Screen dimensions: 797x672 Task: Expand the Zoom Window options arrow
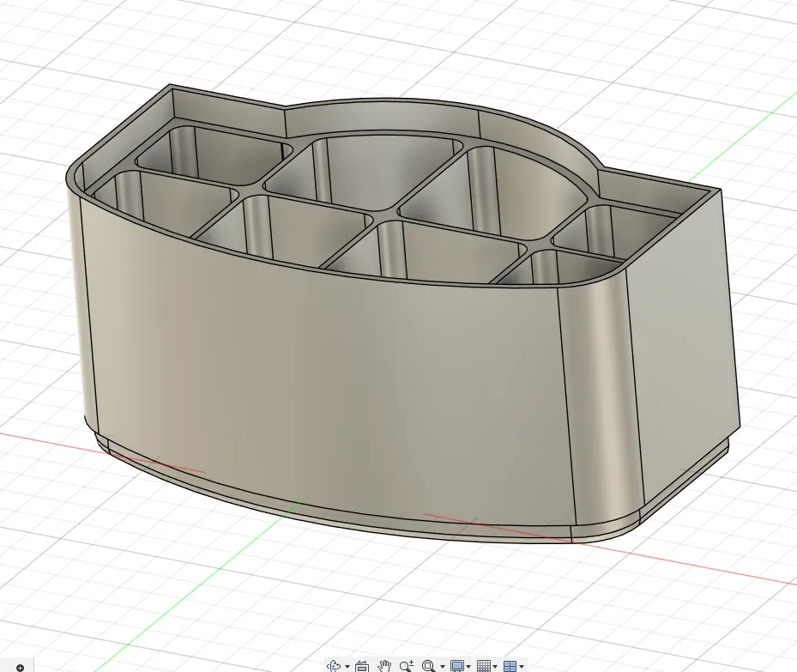(442, 666)
